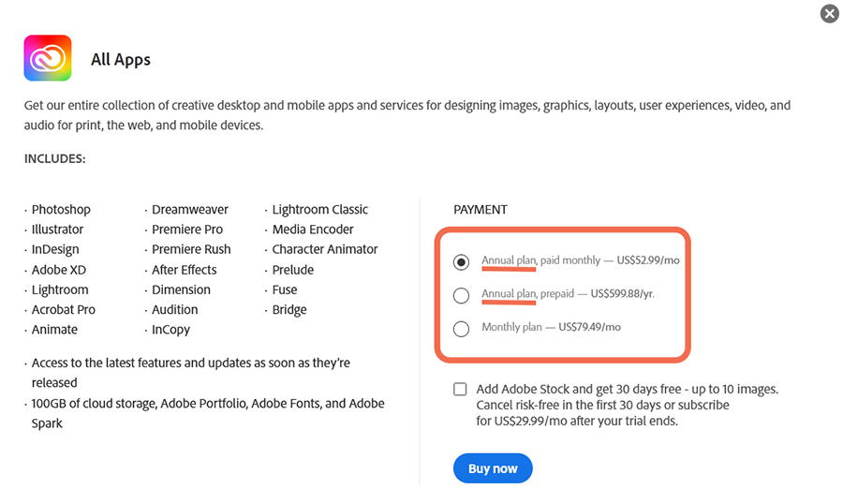
Task: Click 'Character Animator' in the apps list
Action: tap(325, 249)
